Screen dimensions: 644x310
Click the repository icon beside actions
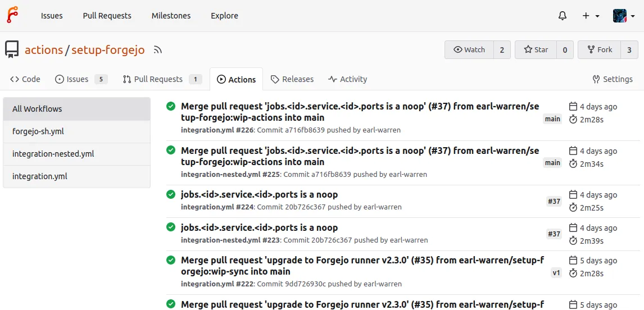tap(12, 50)
